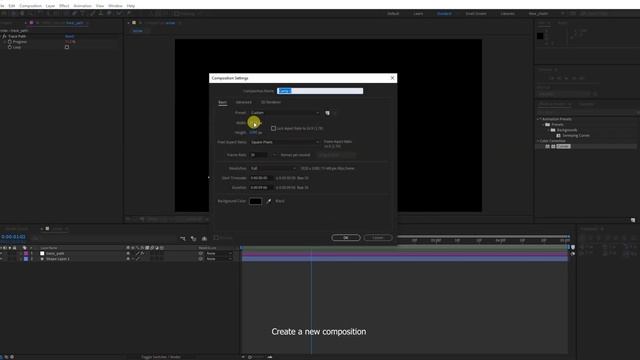Image resolution: width=640 pixels, height=360 pixels.
Task: Click Cancel in Composition Settings
Action: point(378,238)
